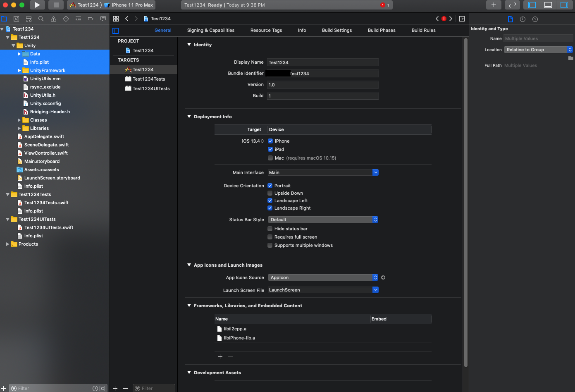Show the Quick Help inspector
This screenshot has width=575, height=392.
pos(535,19)
